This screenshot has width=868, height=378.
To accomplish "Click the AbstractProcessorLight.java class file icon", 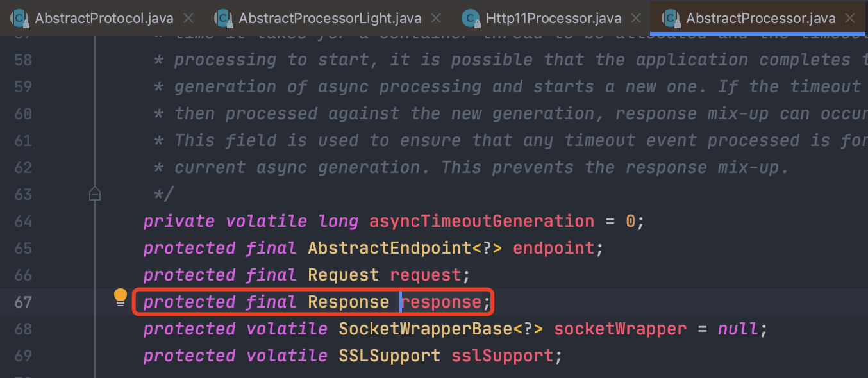I will pos(223,18).
